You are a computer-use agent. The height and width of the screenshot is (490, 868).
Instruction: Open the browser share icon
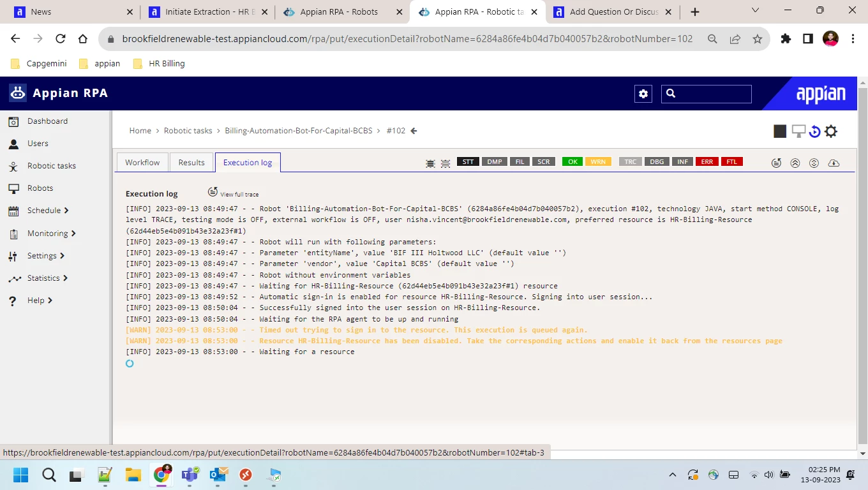click(735, 39)
